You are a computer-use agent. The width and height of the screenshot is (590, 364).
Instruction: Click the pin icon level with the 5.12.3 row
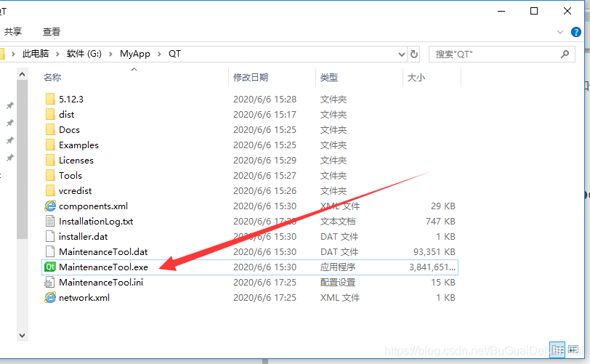[x=10, y=105]
